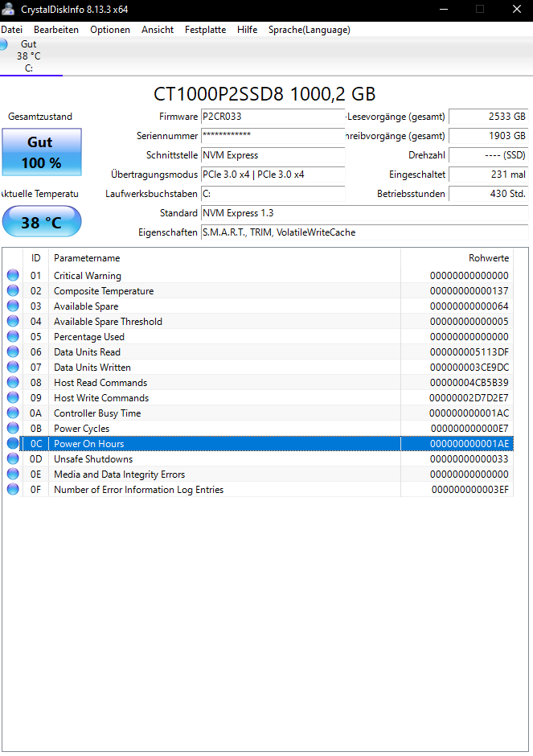The image size is (533, 756).
Task: Open the Bearbeiten menu
Action: tap(56, 30)
